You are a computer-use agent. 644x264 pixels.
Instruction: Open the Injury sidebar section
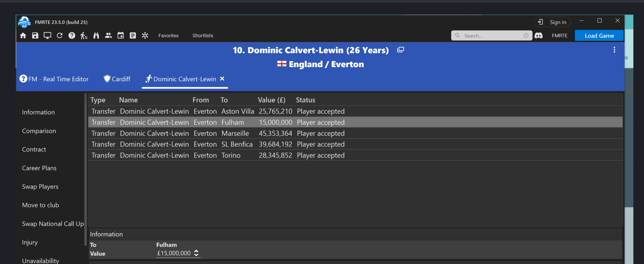[30, 242]
